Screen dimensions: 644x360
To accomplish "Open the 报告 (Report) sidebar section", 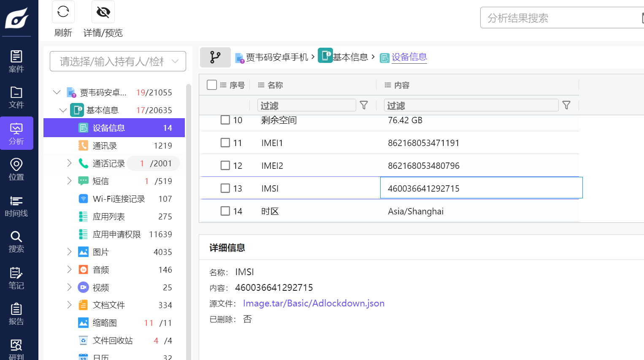I will coord(16,314).
